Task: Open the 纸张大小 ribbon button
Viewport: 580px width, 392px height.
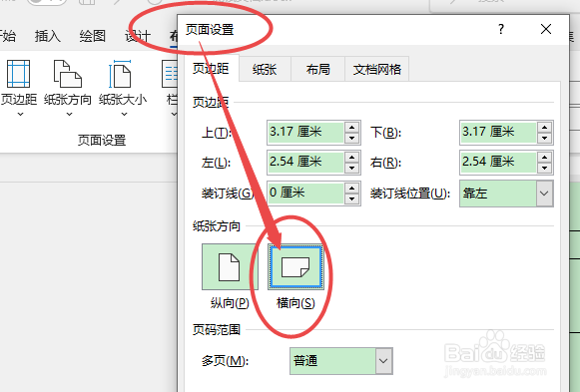Action: (x=123, y=88)
